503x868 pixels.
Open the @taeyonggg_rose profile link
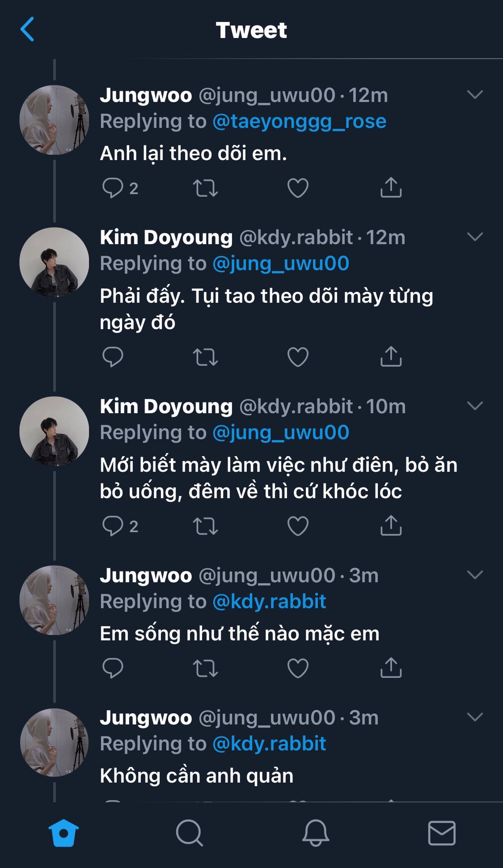click(x=299, y=121)
